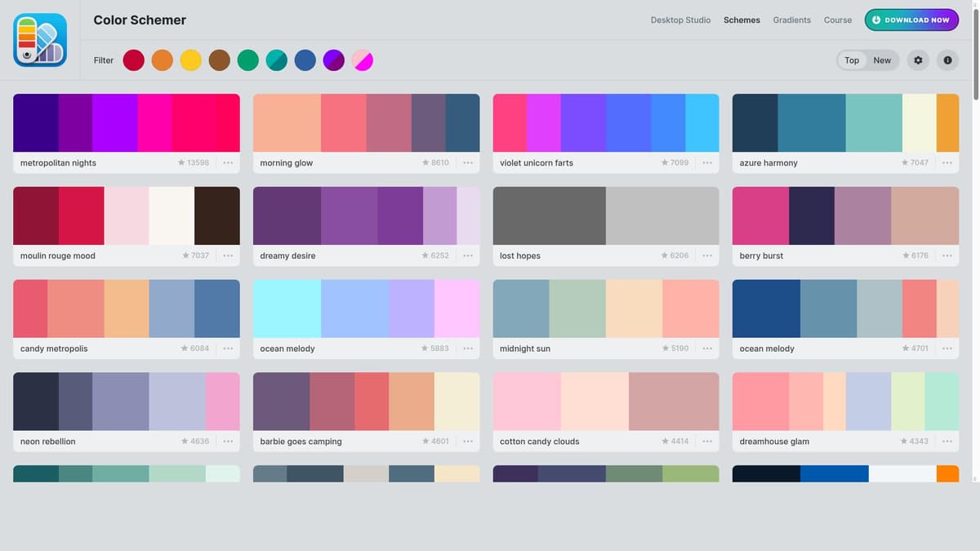Viewport: 980px width, 551px height.
Task: Open the Course link
Action: 837,20
